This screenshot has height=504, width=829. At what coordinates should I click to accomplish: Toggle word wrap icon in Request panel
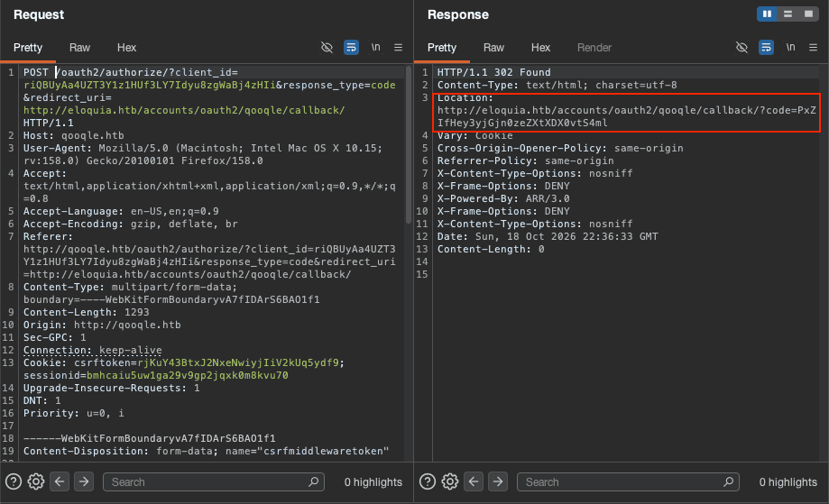point(351,48)
